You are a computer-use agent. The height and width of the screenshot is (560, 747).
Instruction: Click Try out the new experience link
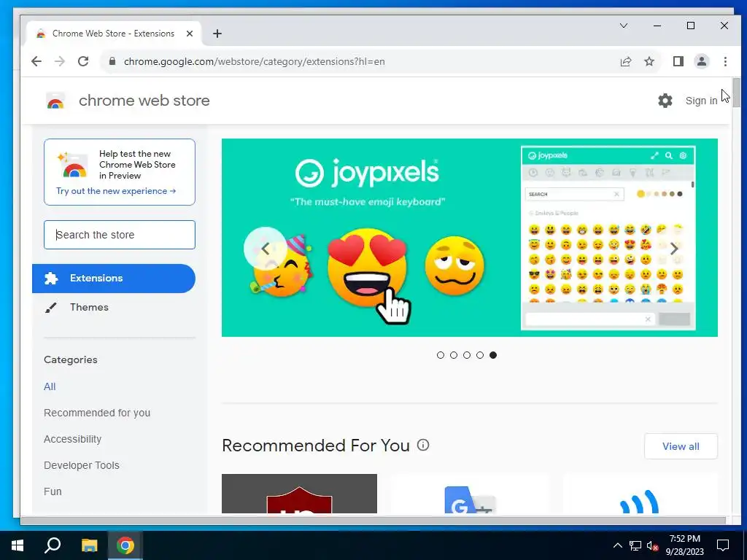tap(116, 191)
